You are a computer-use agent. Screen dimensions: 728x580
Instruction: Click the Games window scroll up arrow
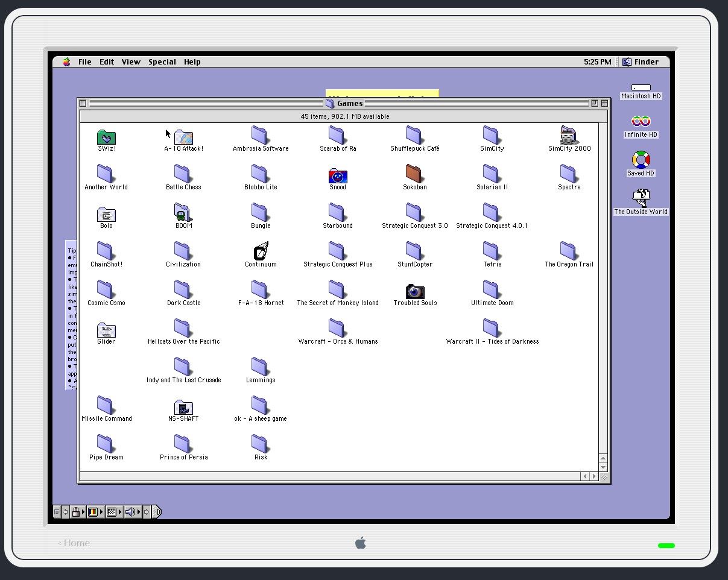[603, 459]
